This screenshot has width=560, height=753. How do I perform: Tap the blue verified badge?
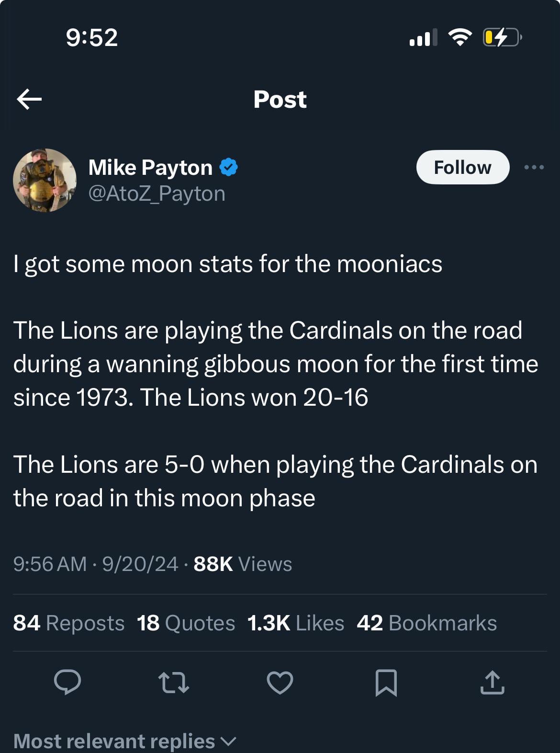tap(229, 167)
